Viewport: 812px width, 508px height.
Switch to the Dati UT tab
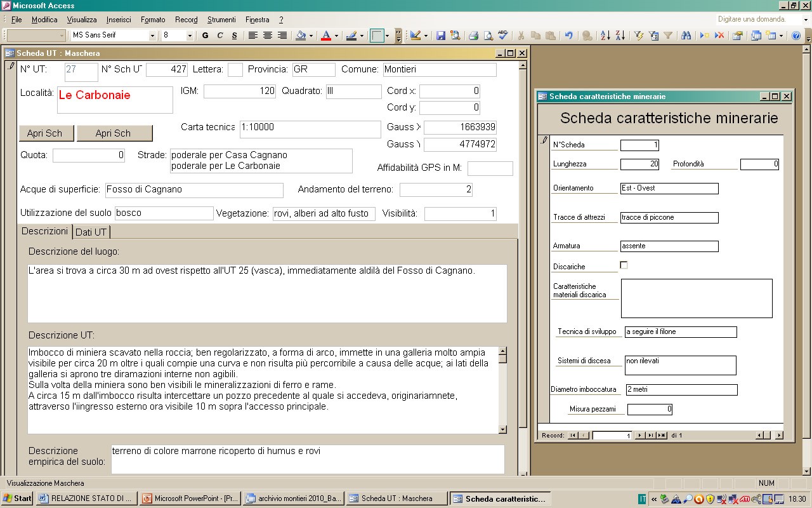(x=91, y=232)
